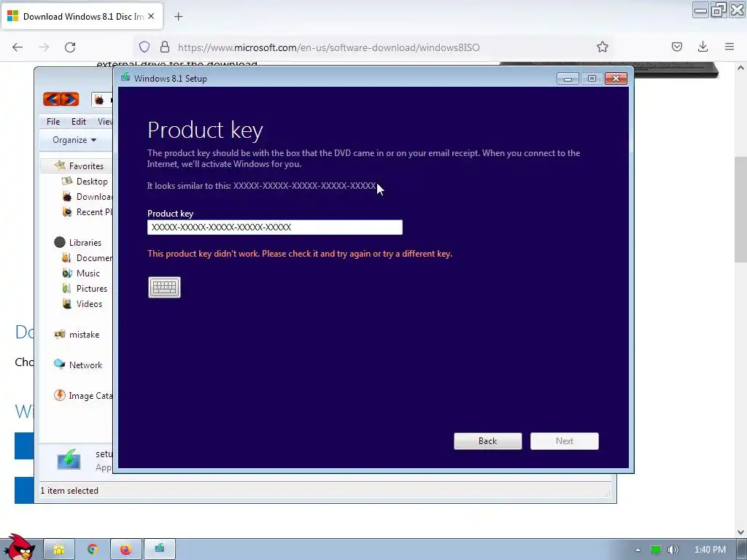Select Recent Places in Explorer sidebar

pos(88,212)
